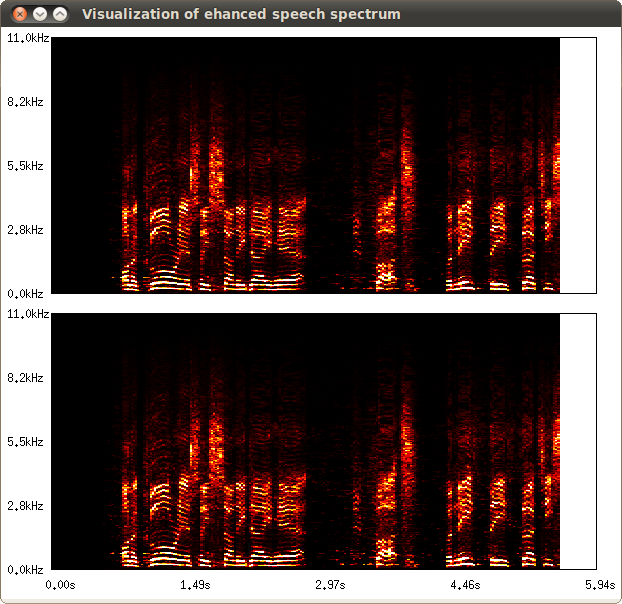Click the 11.0kHz label of the bottom spectrogram

point(25,314)
